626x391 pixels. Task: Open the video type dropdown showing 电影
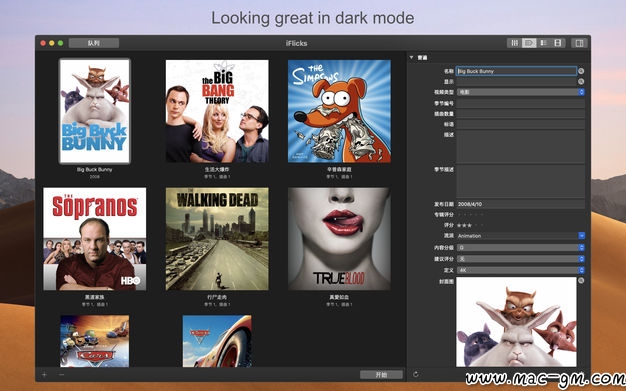click(521, 92)
